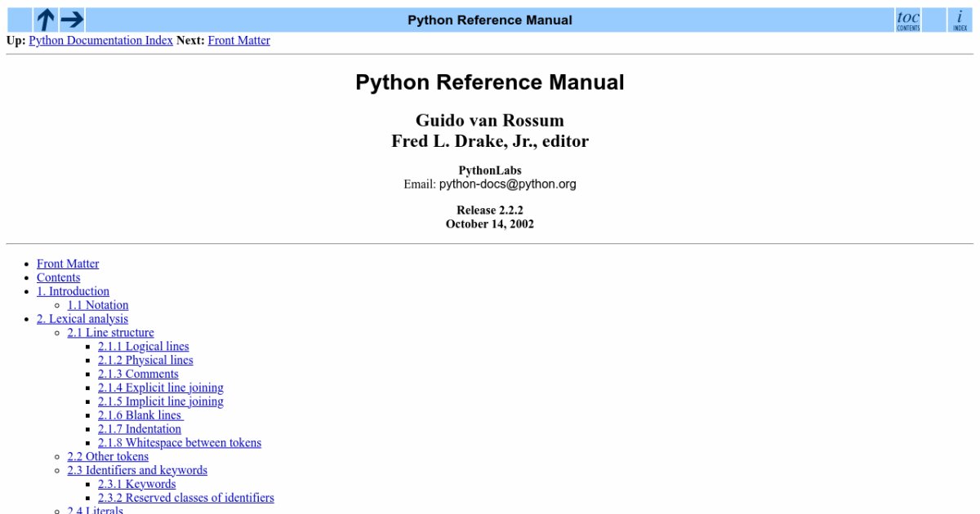Open 2.1.7 Indentation subsection
Screen dimensions: 980x514
tap(140, 429)
